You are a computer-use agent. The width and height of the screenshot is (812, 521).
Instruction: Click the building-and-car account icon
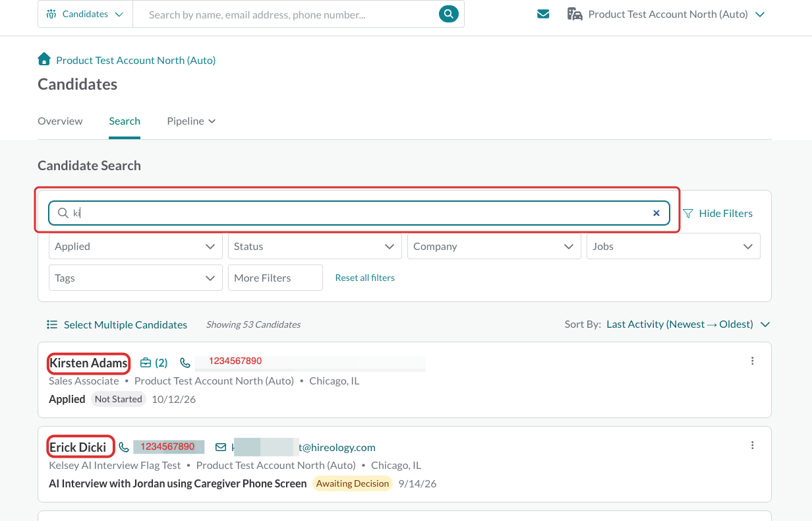575,14
